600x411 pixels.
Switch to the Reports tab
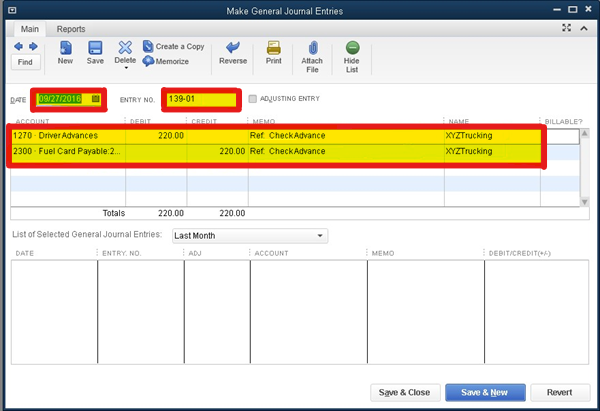[70, 29]
